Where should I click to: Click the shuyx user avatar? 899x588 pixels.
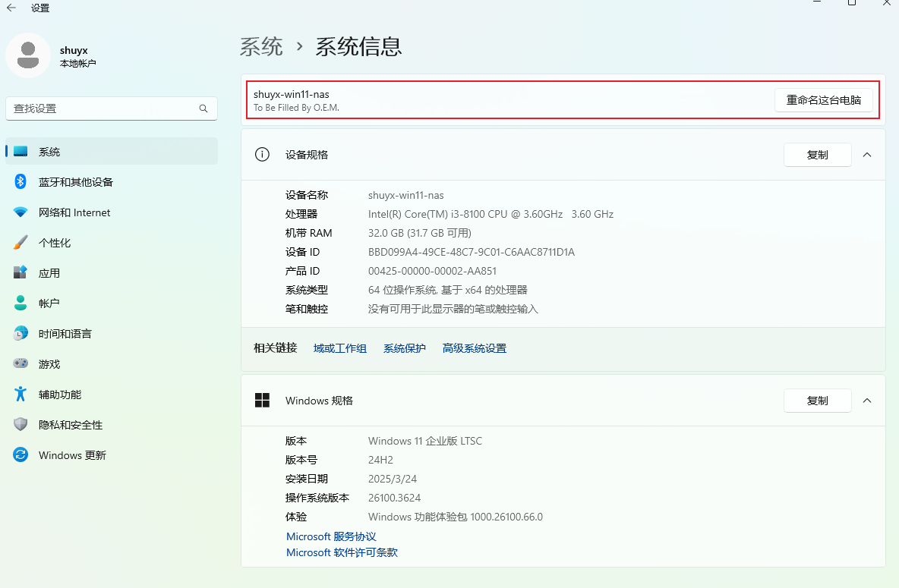[x=28, y=55]
